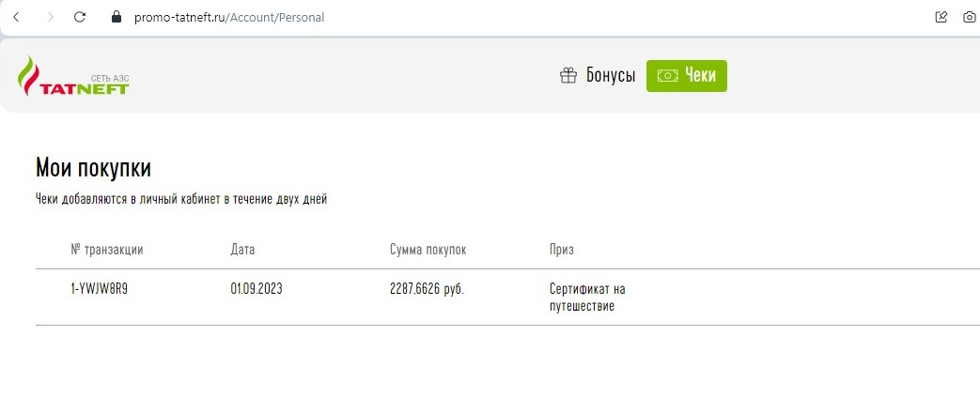This screenshot has height=397, width=980.
Task: Click the prize Сертификат на путешествие
Action: click(587, 298)
